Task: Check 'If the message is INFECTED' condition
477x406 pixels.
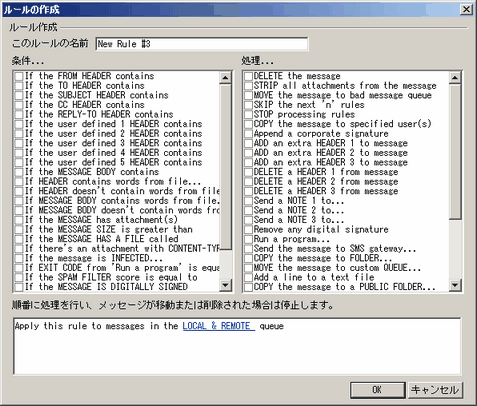Action: 19,259
